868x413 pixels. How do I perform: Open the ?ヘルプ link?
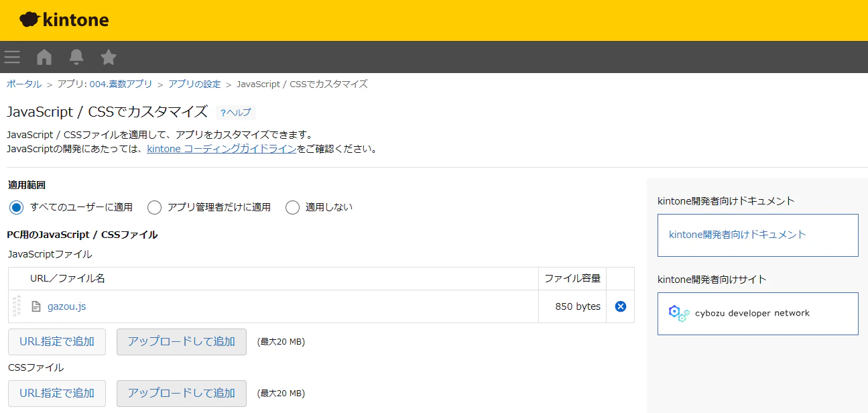235,113
